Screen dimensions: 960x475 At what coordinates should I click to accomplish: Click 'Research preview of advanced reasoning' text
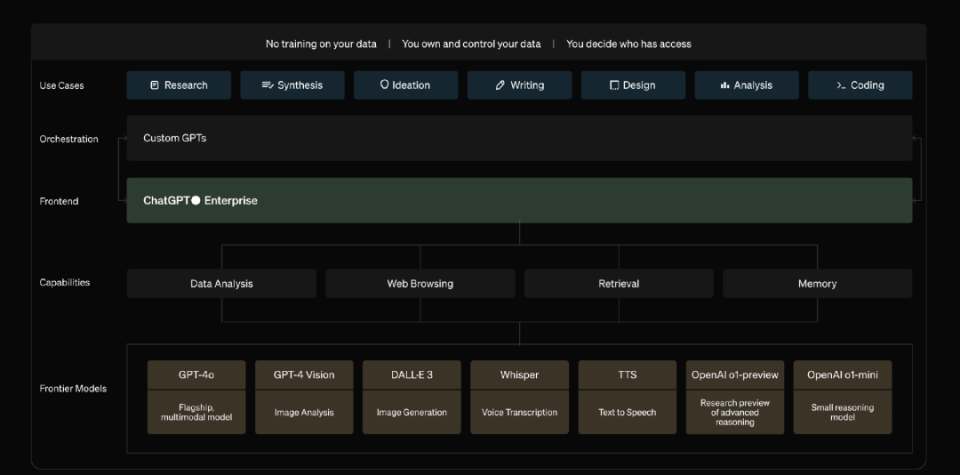tap(735, 413)
